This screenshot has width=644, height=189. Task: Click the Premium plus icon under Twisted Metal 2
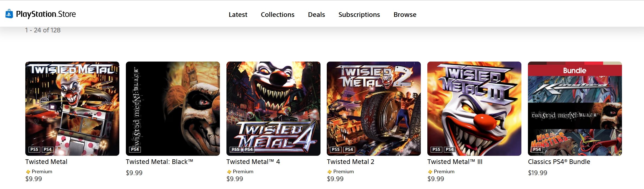pos(329,172)
